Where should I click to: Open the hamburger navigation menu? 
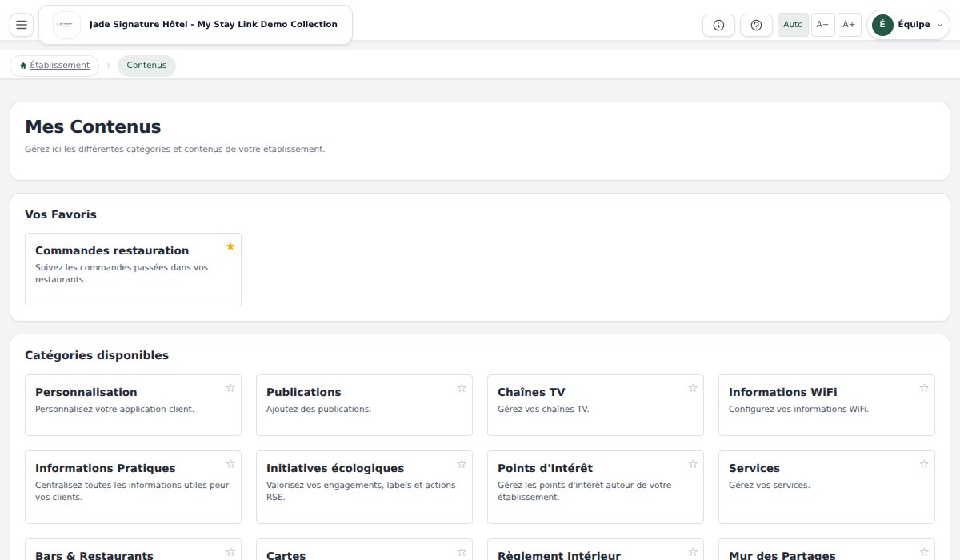tap(22, 25)
